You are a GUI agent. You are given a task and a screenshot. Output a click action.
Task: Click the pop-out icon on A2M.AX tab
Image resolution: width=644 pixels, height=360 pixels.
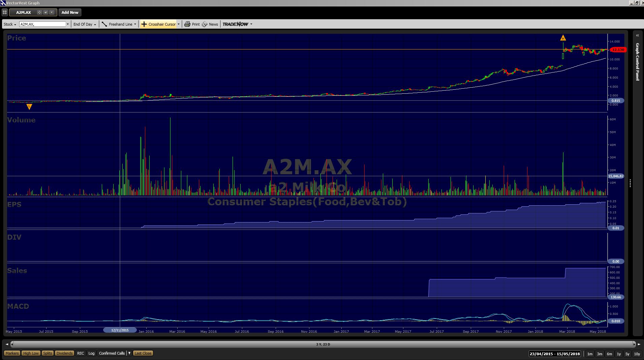pyautogui.click(x=45, y=12)
